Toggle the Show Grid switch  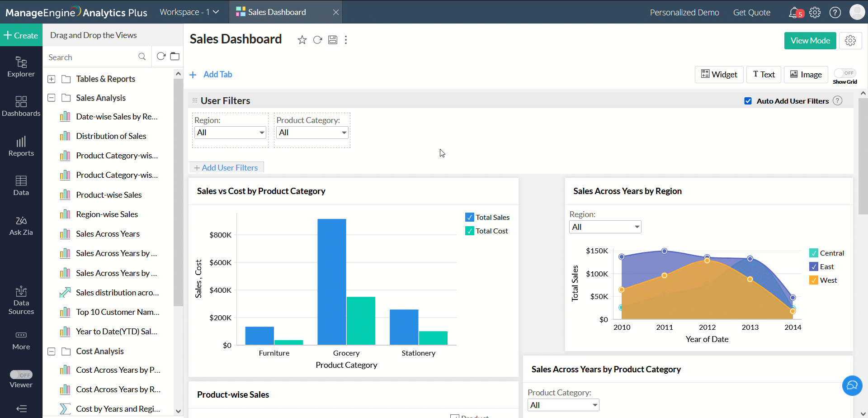point(844,73)
